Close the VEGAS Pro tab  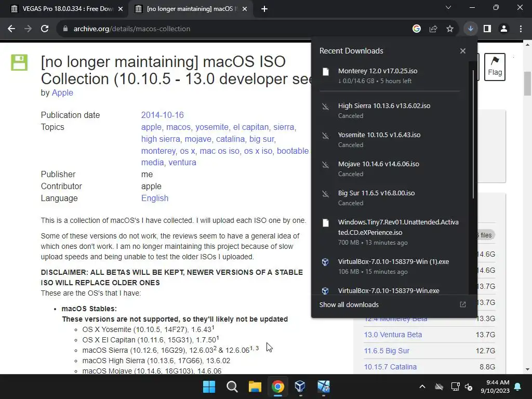(120, 9)
